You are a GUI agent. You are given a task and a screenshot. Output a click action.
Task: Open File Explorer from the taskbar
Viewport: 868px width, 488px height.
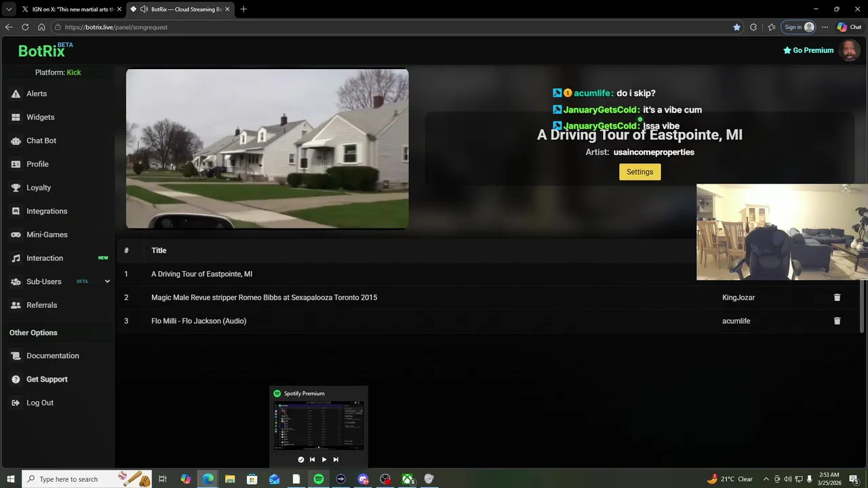230,479
